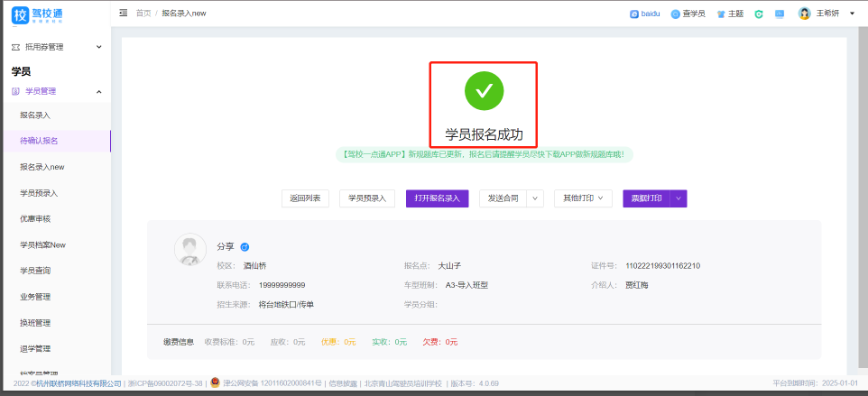Screen dimensions: 868x396
Task: Click the referrer name 贾红梅
Action: [637, 285]
